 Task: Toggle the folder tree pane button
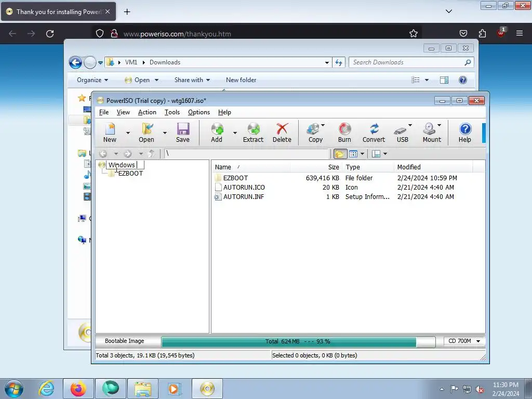coord(340,154)
